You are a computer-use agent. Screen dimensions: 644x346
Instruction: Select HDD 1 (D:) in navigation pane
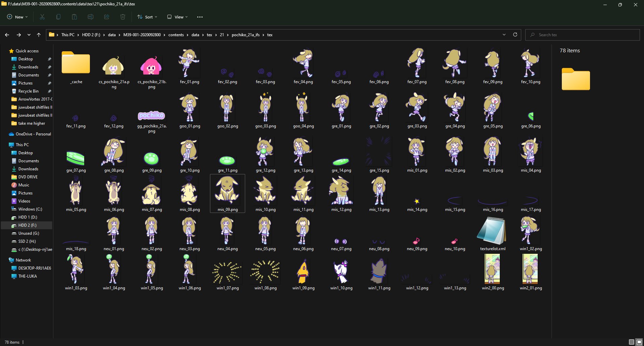tap(28, 217)
